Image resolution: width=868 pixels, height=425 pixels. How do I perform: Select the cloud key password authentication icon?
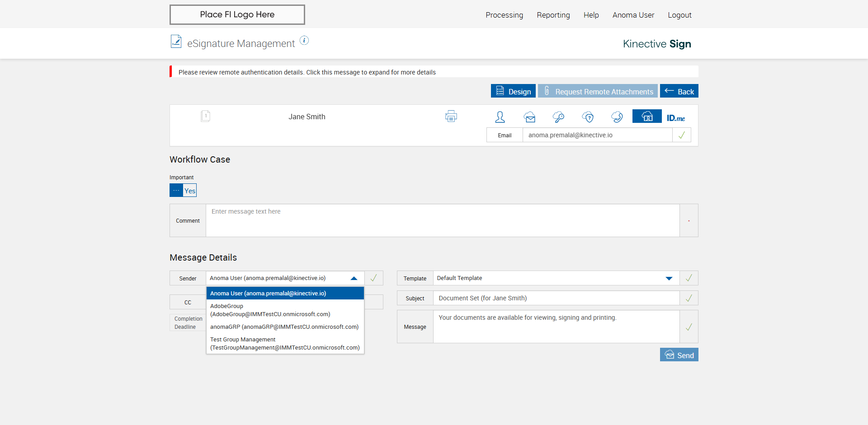[x=558, y=117]
